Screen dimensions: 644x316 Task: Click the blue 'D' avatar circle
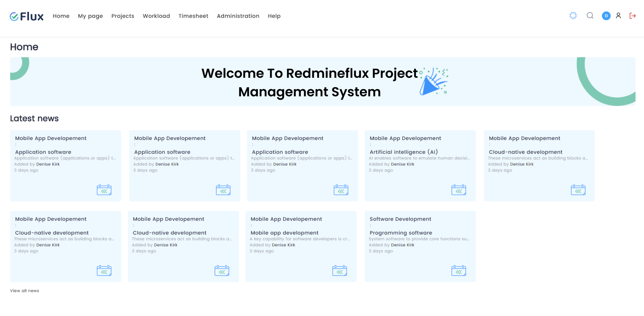[x=606, y=16]
